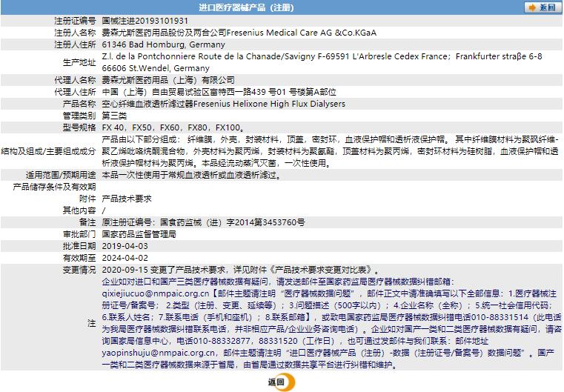Click the 变更情况 label
This screenshot has height=392, width=564.
(x=79, y=270)
